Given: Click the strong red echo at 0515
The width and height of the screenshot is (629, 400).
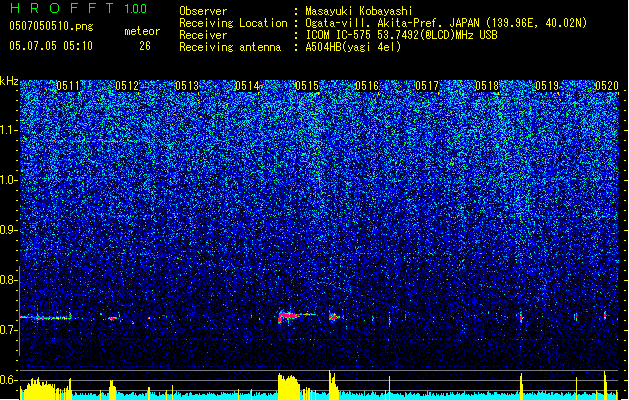Looking at the screenshot, I should tap(289, 317).
